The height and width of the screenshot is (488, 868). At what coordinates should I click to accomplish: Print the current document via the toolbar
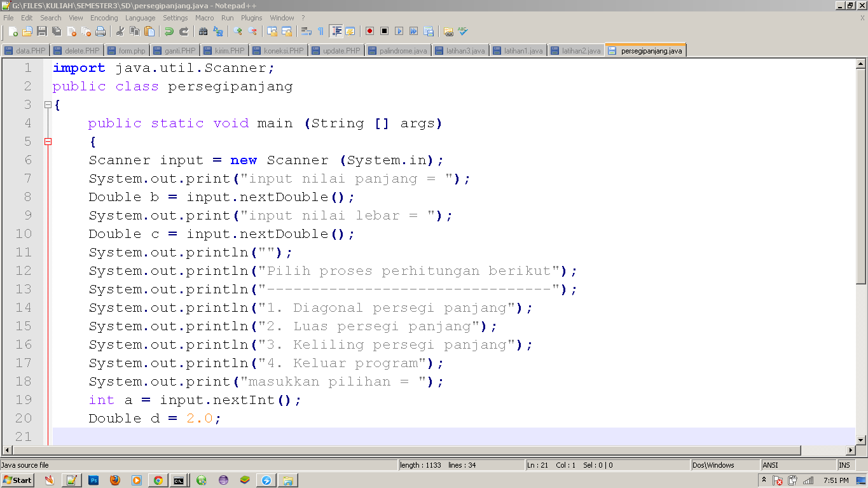[100, 31]
